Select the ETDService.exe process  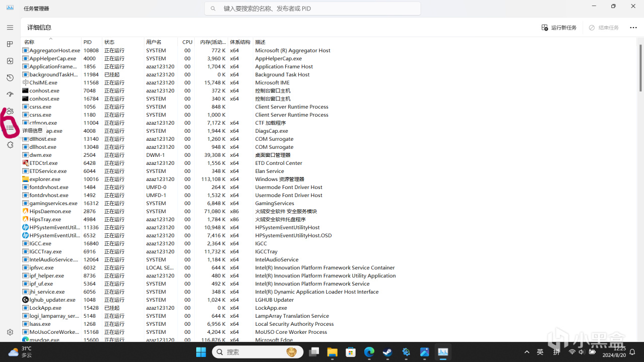(x=48, y=171)
